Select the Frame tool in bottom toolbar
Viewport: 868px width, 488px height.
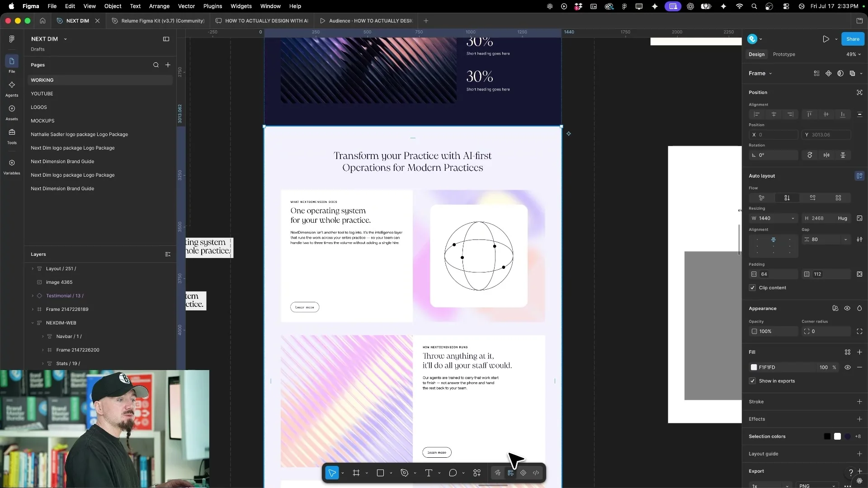[x=356, y=473]
